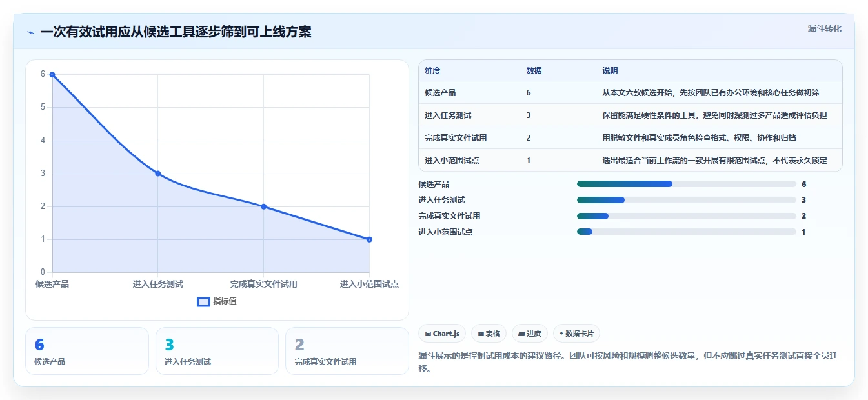This screenshot has width=868, height=400.
Task: Click the lightning icon beside the title
Action: click(30, 32)
